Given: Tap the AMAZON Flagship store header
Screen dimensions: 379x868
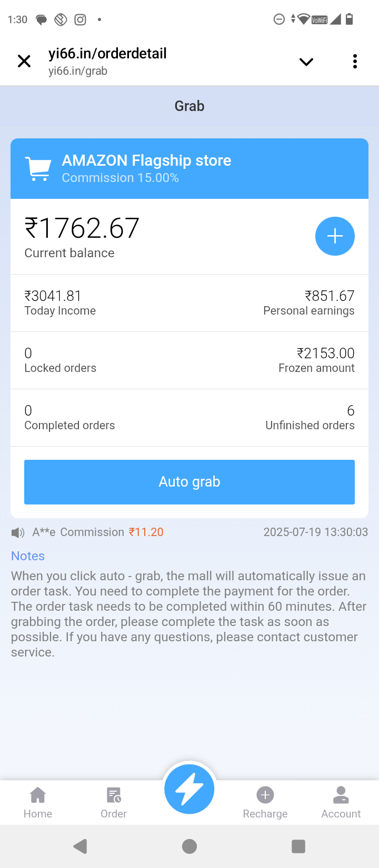Looking at the screenshot, I should click(x=146, y=160).
